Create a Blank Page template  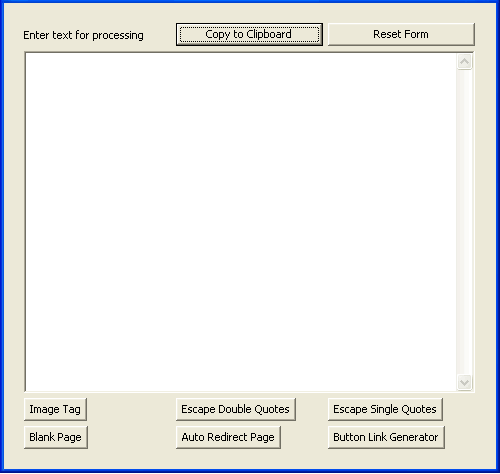[x=56, y=437]
